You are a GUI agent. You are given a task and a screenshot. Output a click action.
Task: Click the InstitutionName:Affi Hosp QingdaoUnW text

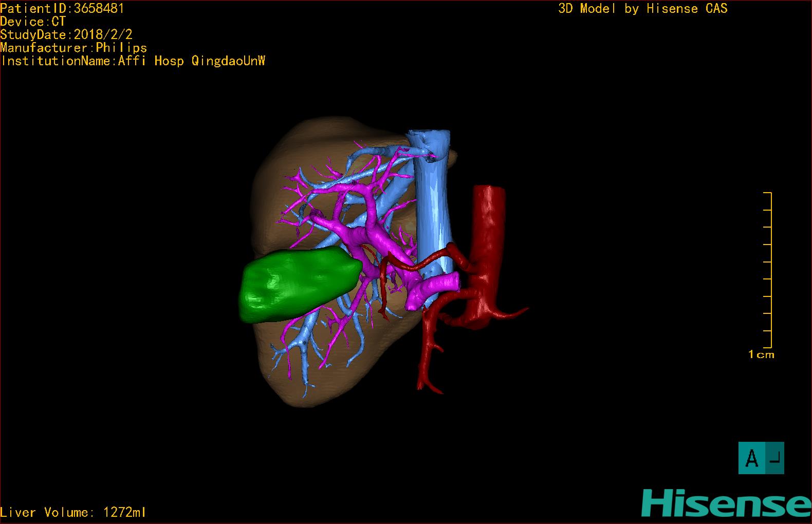tap(133, 61)
